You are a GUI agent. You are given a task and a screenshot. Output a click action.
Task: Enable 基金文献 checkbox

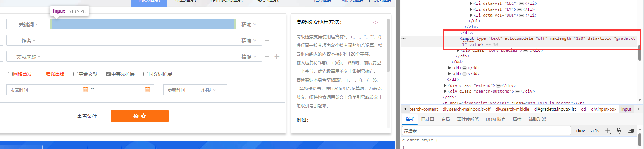tap(75, 74)
